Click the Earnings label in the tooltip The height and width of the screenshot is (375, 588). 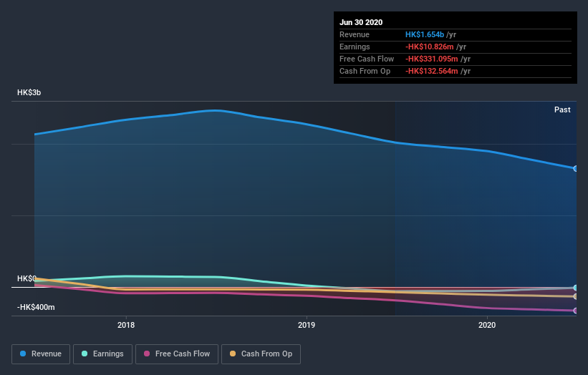pos(355,47)
